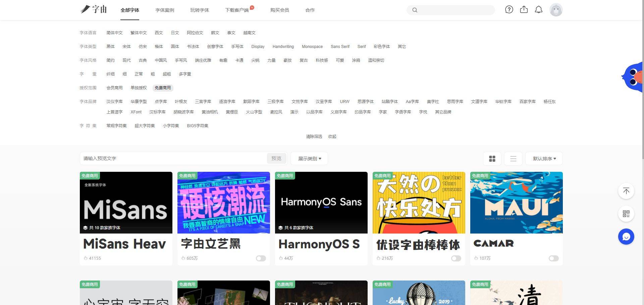Open the MAUI font thumbnail
This screenshot has width=644, height=305.
click(x=517, y=203)
